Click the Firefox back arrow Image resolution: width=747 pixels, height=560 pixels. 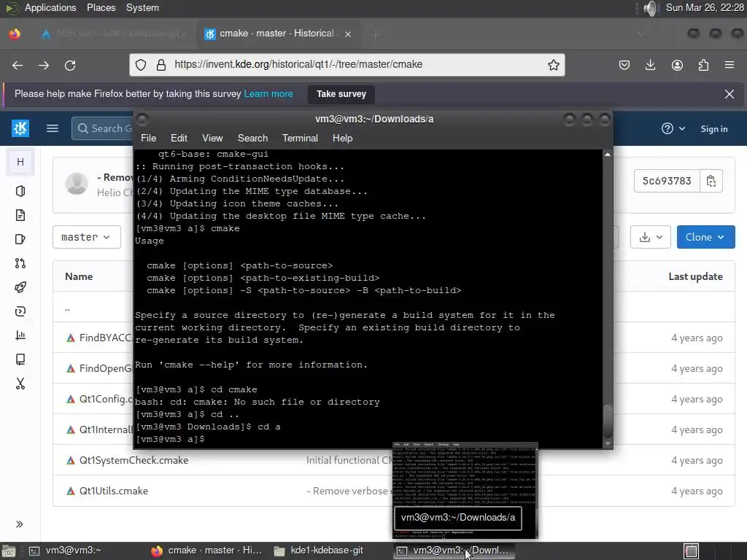(x=18, y=65)
